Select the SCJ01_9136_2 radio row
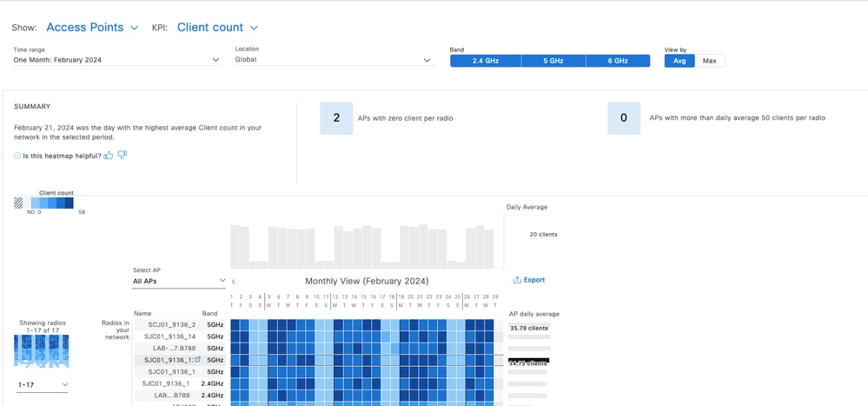 (180, 324)
